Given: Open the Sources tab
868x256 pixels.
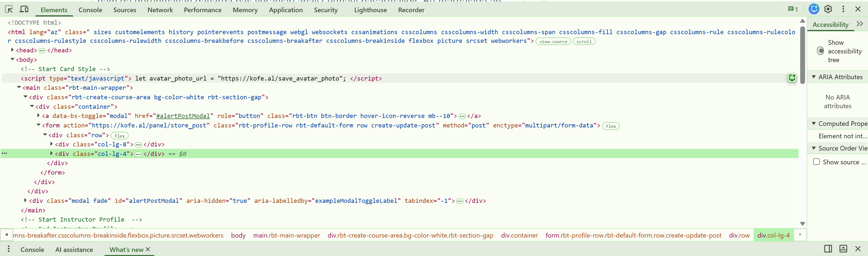Looking at the screenshot, I should 125,10.
